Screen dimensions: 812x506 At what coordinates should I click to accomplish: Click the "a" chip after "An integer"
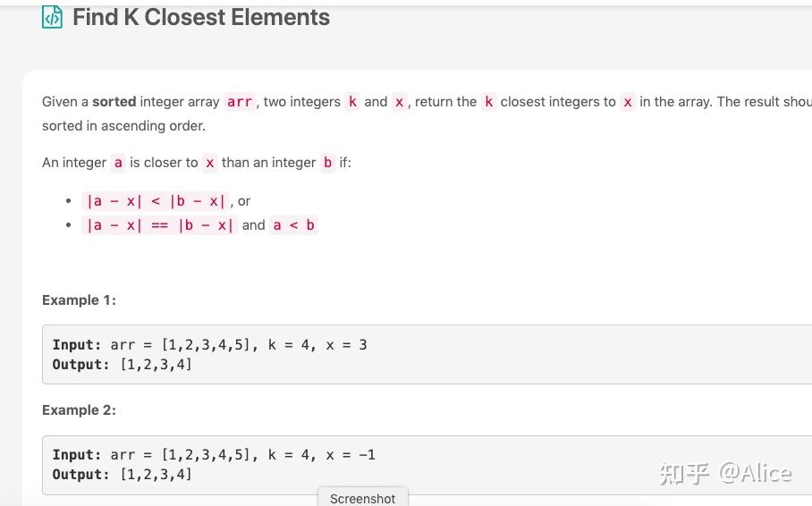pos(118,163)
